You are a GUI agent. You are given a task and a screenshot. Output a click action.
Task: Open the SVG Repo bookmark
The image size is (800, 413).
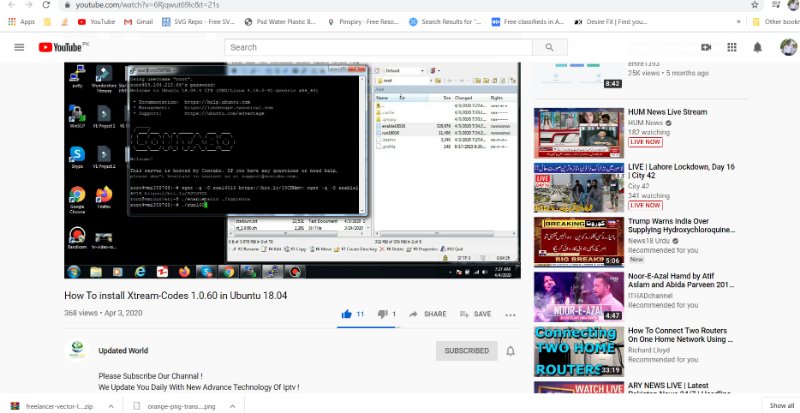pyautogui.click(x=186, y=21)
